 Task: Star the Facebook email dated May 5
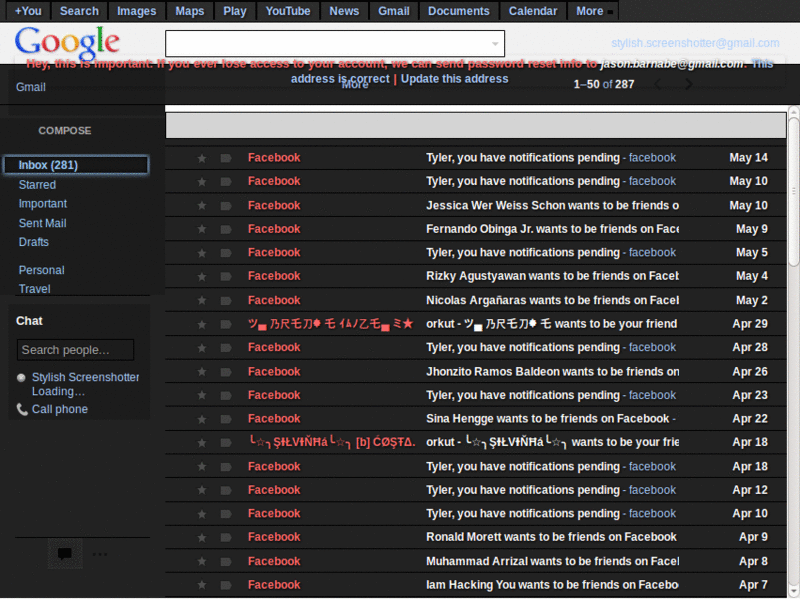coord(202,253)
